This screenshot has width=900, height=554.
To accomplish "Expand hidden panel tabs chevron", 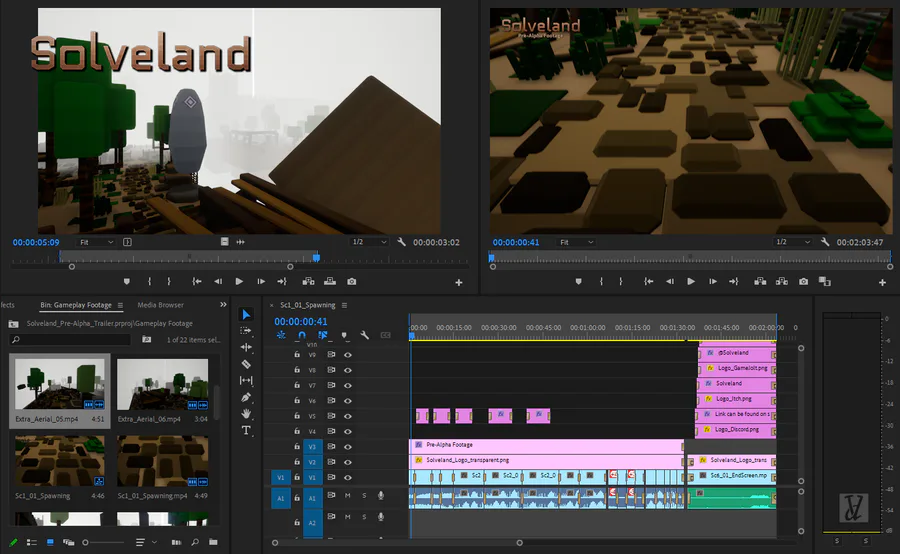I will tap(223, 304).
